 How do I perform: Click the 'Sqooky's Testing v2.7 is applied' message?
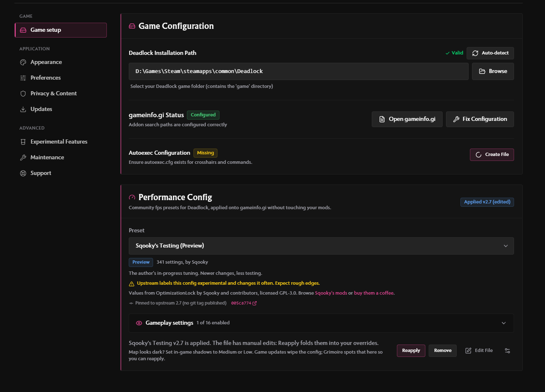point(253,343)
